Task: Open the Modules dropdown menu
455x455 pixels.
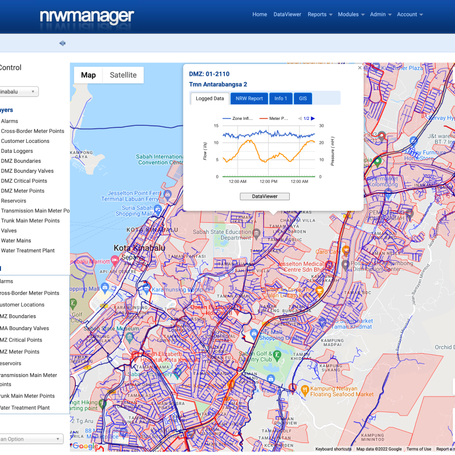Action: click(x=351, y=14)
